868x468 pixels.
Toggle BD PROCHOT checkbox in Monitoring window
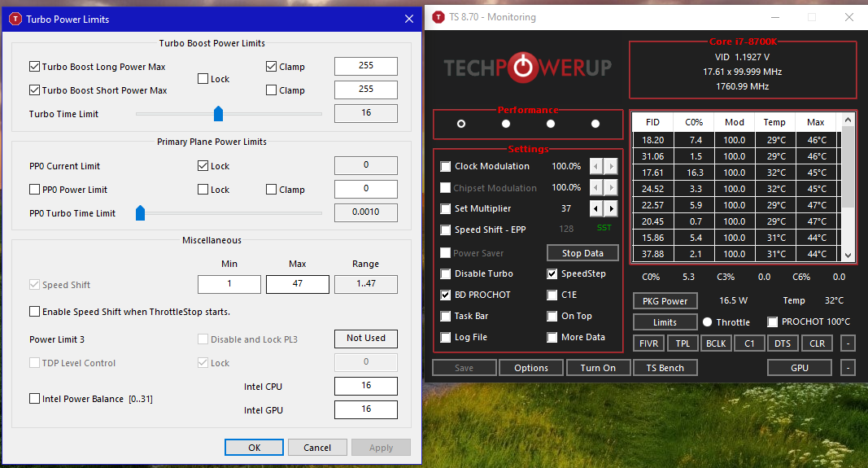[446, 295]
